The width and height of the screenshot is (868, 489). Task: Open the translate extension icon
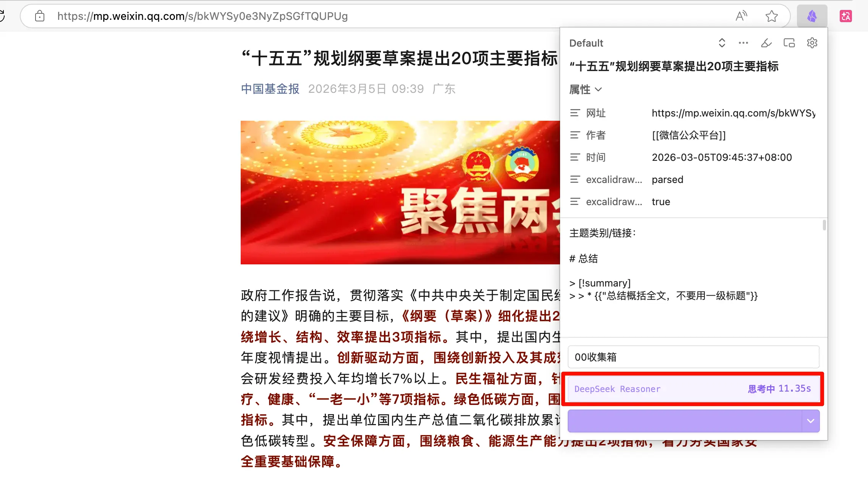845,16
